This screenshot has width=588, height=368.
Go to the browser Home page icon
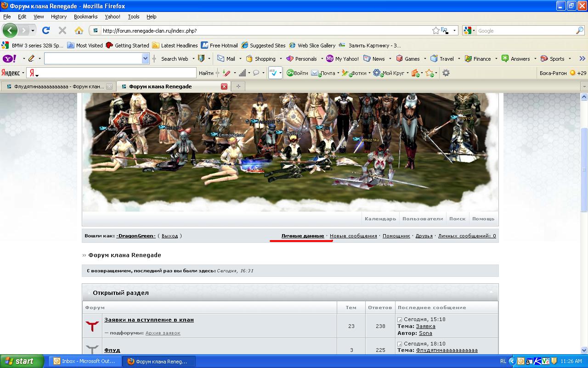79,30
